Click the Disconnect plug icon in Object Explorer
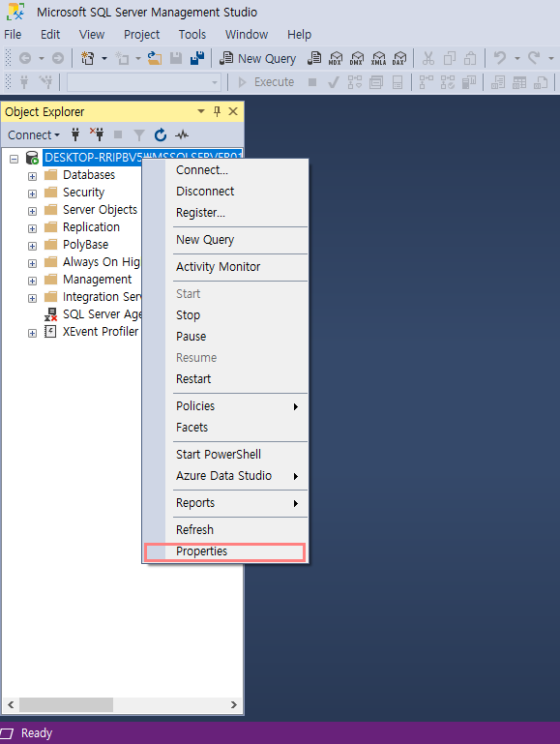The height and width of the screenshot is (744, 560). tap(97, 134)
